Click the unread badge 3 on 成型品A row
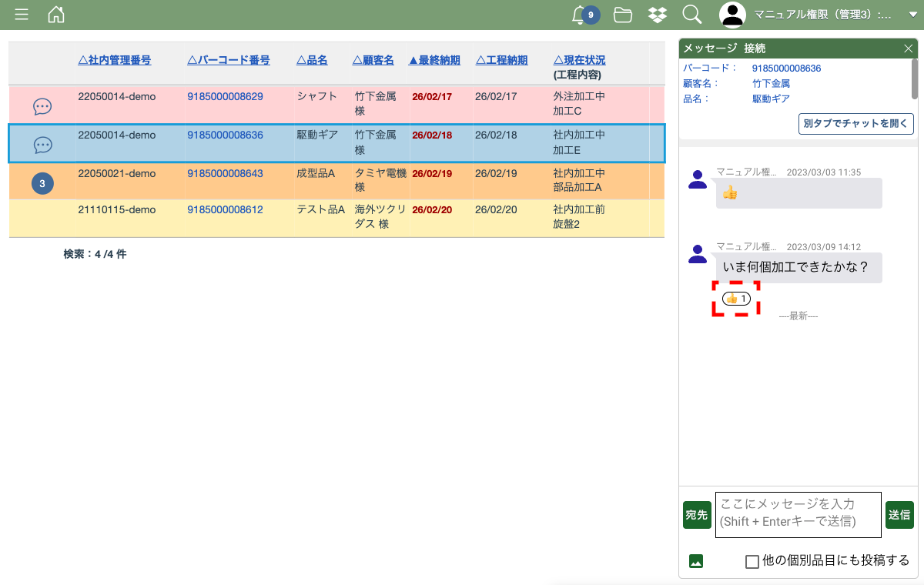The width and height of the screenshot is (924, 585). coord(42,183)
